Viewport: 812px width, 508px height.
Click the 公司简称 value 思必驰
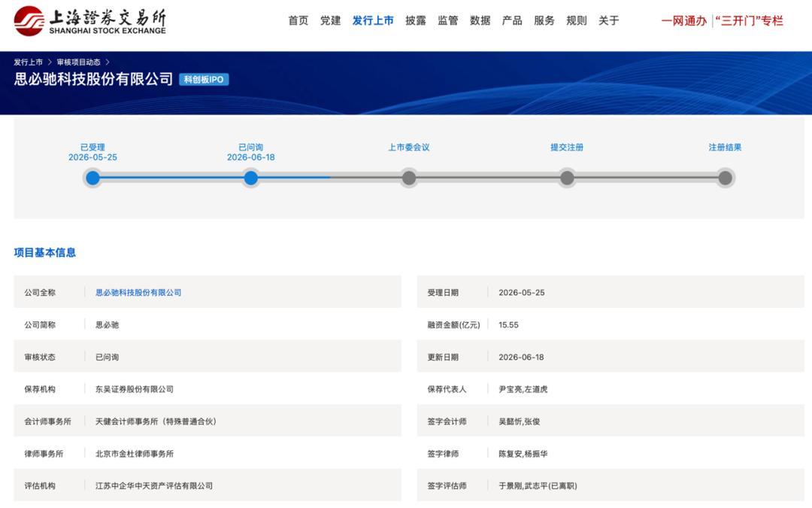[x=108, y=325]
